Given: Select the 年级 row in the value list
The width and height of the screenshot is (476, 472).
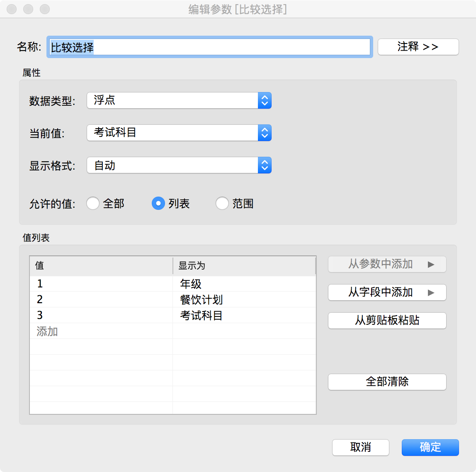Looking at the screenshot, I should pos(124,283).
